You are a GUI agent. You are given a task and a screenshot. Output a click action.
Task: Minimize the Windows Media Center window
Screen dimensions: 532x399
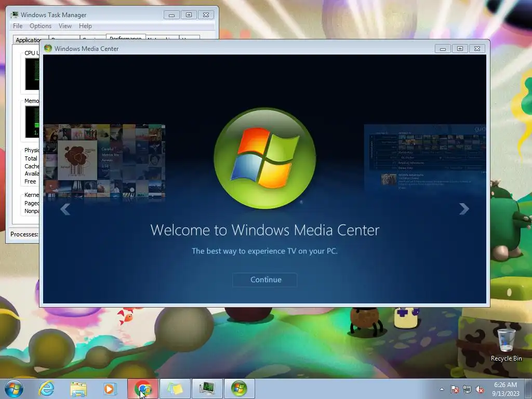(x=443, y=49)
